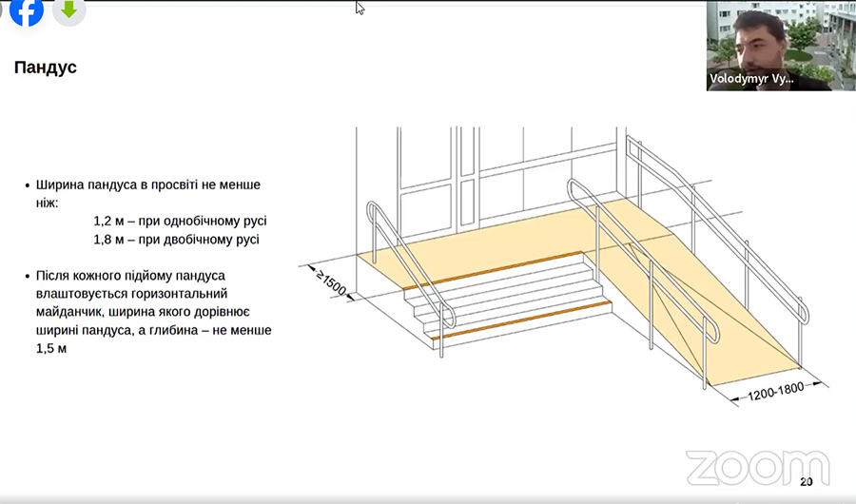Click the Facebook share icon
The image size is (856, 504).
tap(27, 10)
